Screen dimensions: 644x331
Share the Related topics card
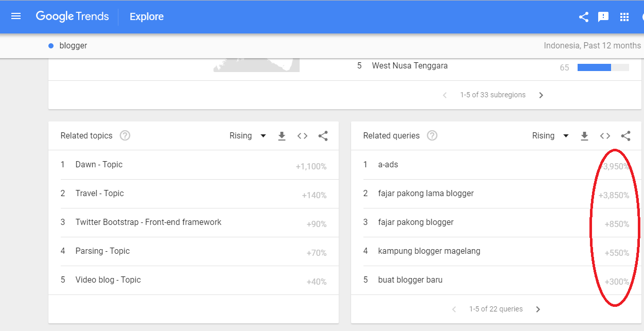323,136
